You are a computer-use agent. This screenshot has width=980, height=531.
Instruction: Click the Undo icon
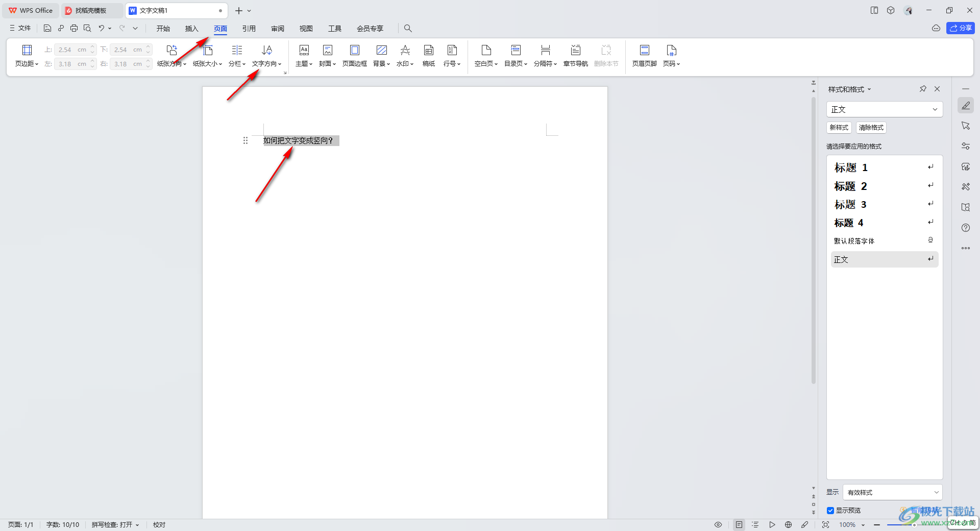pyautogui.click(x=101, y=28)
